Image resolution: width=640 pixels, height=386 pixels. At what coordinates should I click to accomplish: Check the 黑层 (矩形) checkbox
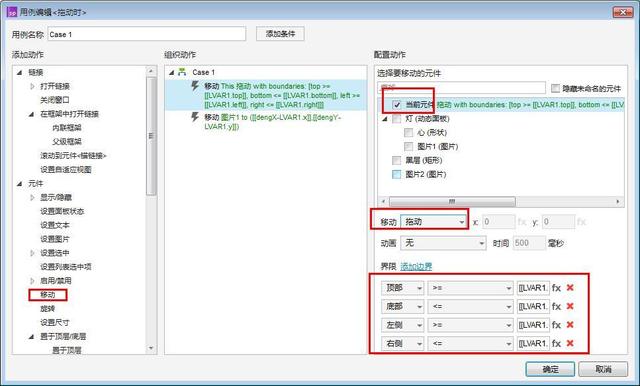396,160
